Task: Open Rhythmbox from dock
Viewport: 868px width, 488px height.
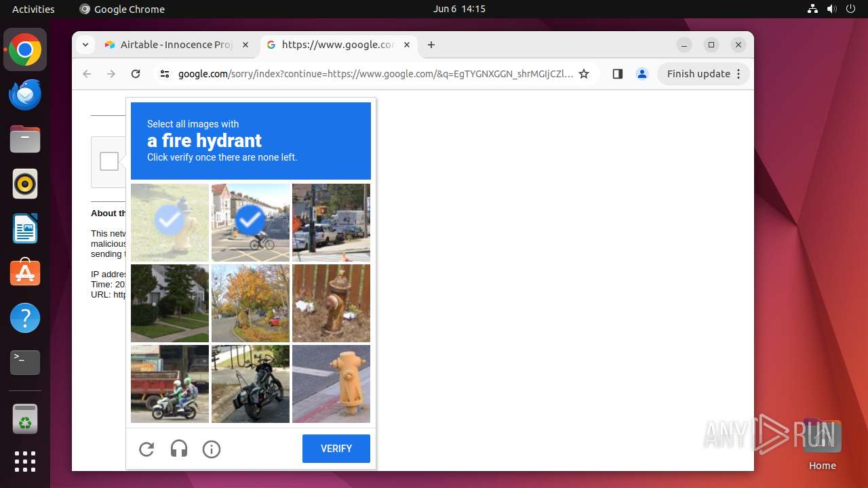Action: click(25, 184)
